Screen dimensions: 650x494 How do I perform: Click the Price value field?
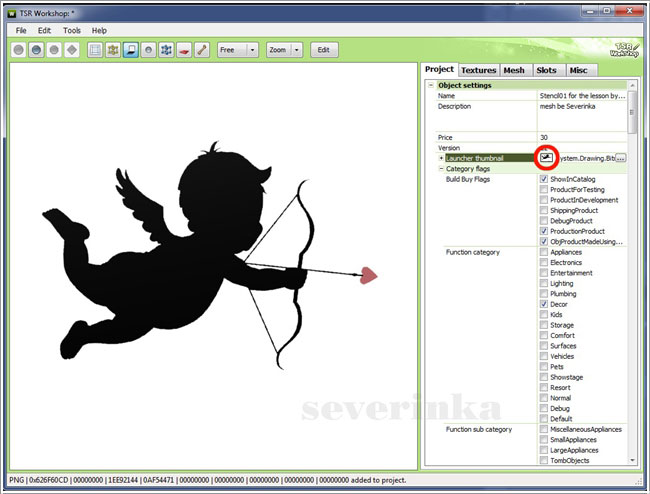580,137
